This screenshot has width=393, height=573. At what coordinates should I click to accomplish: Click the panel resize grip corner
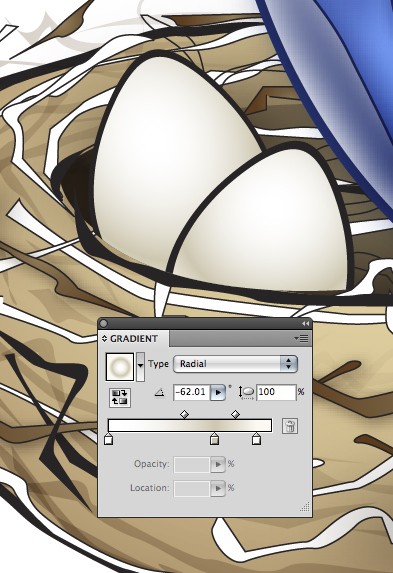point(305,507)
